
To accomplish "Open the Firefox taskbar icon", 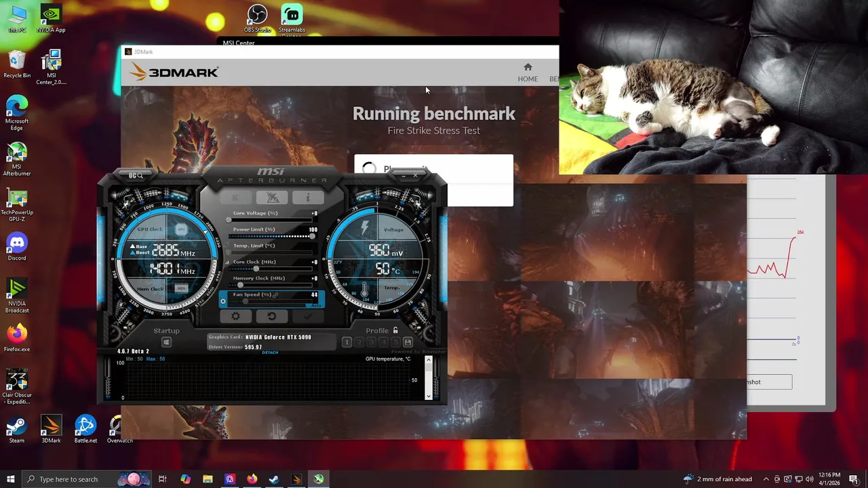I will click(252, 479).
